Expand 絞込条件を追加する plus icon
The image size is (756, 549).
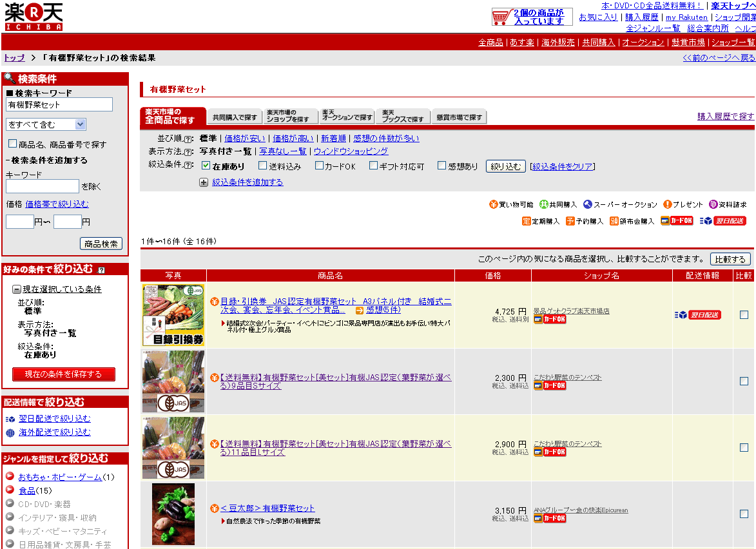click(204, 183)
